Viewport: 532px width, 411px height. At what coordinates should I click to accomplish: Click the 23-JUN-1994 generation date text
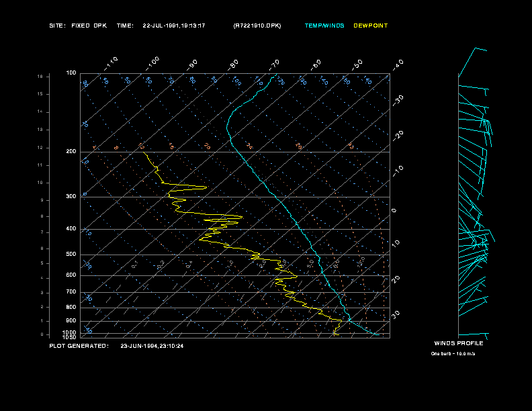tap(152, 346)
